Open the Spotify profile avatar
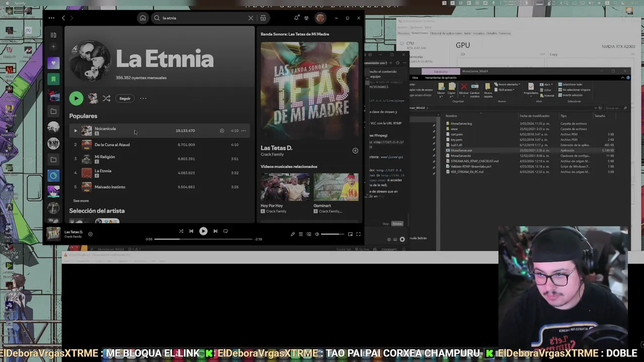 coord(320,18)
